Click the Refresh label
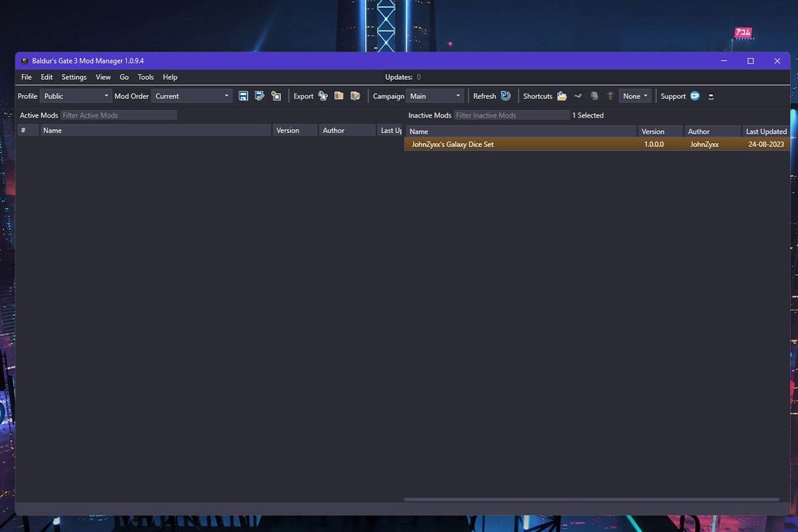 point(485,96)
